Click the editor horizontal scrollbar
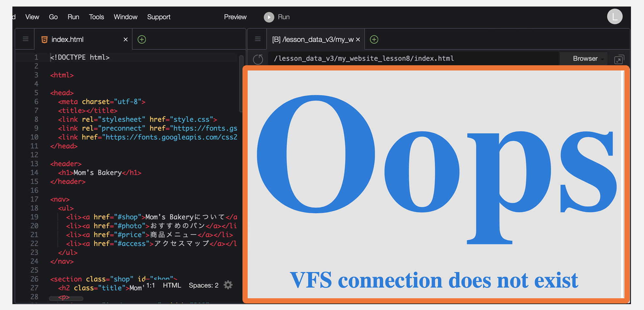Viewport: 644px width, 310px height. (x=66, y=299)
